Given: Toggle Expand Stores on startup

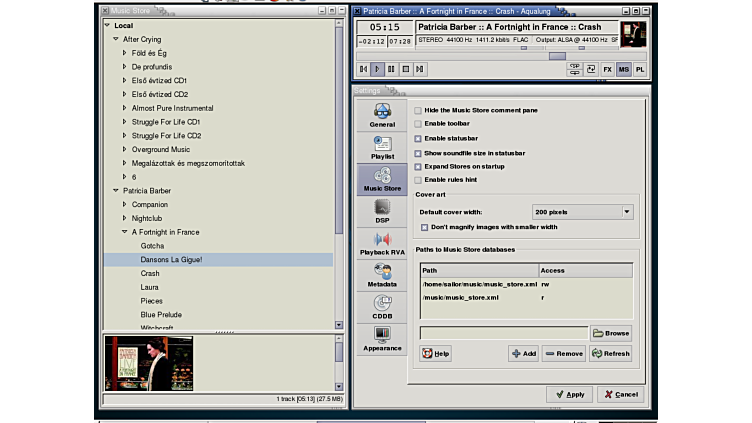Looking at the screenshot, I should coord(418,166).
